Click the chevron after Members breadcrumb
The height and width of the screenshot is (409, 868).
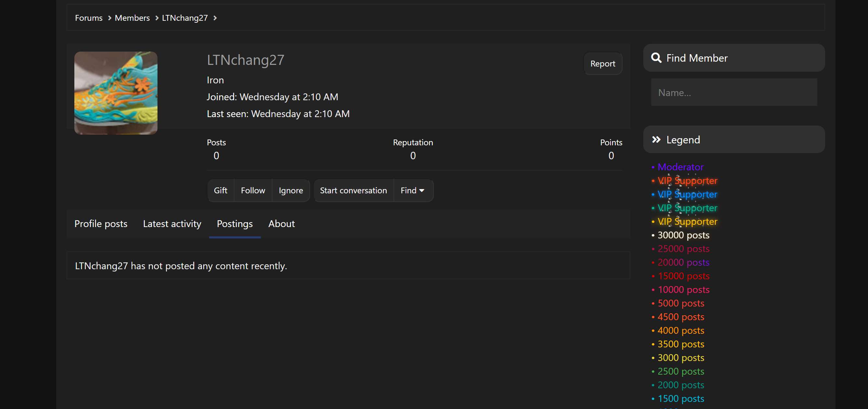pyautogui.click(x=157, y=18)
